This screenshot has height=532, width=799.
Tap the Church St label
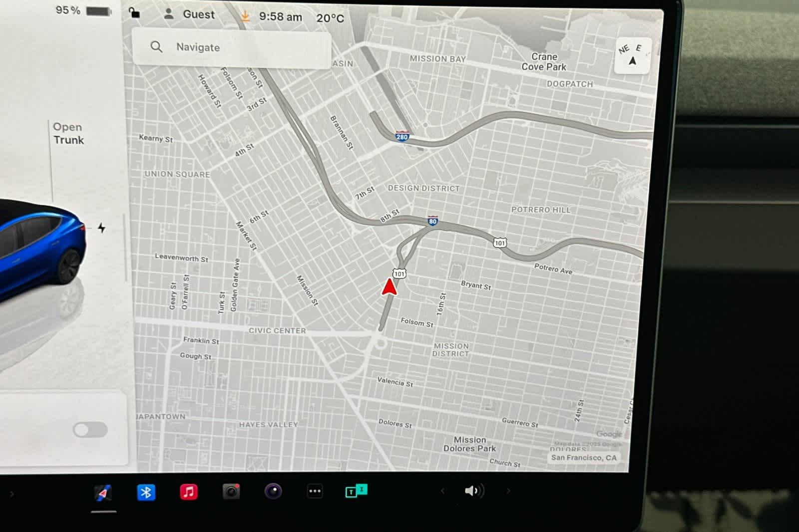tap(505, 463)
